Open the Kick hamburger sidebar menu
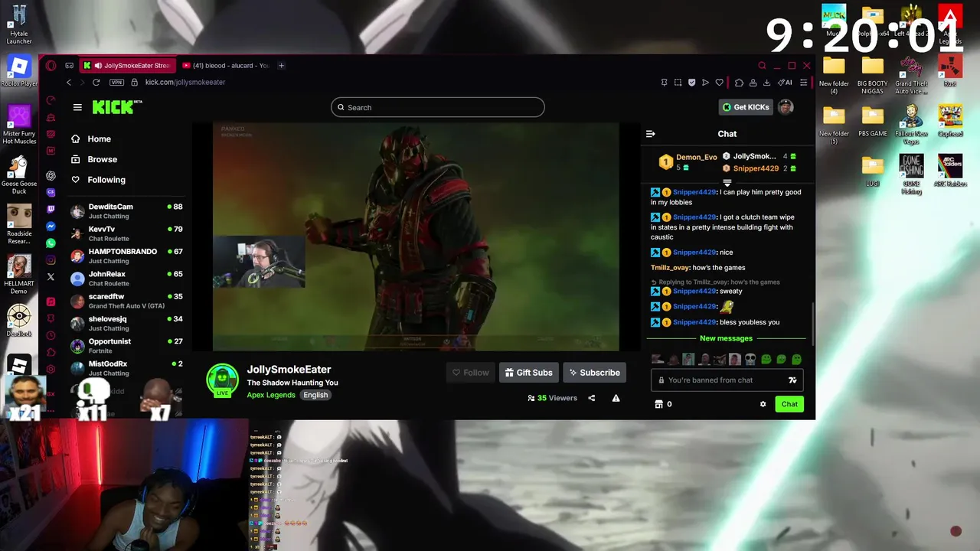The width and height of the screenshot is (980, 551). tap(77, 107)
